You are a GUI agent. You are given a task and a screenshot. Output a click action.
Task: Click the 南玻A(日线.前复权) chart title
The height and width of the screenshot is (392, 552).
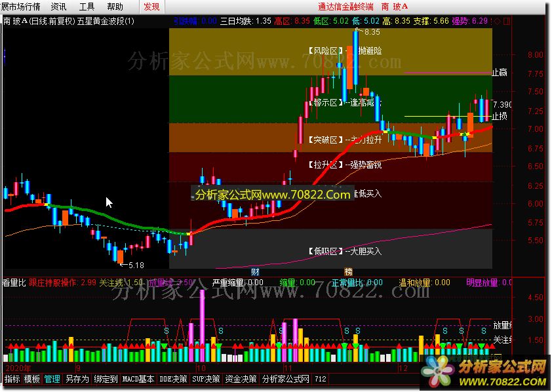tap(39, 21)
